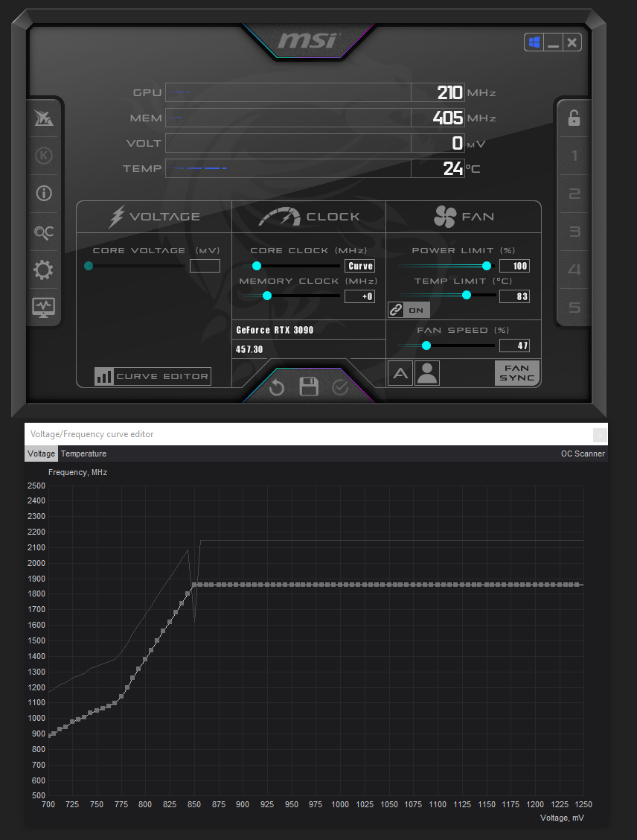This screenshot has width=637, height=840.
Task: Click the fan speed 47 field
Action: [x=514, y=346]
